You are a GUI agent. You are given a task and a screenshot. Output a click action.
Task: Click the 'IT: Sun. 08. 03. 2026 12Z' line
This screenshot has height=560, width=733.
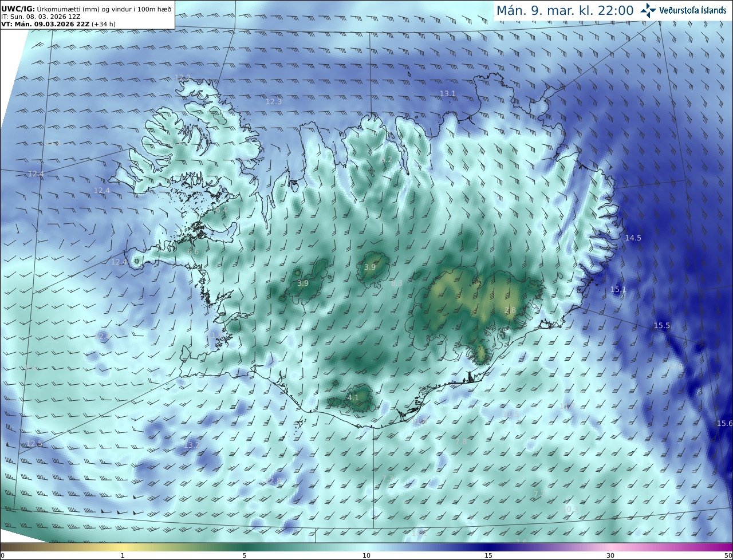click(x=41, y=17)
